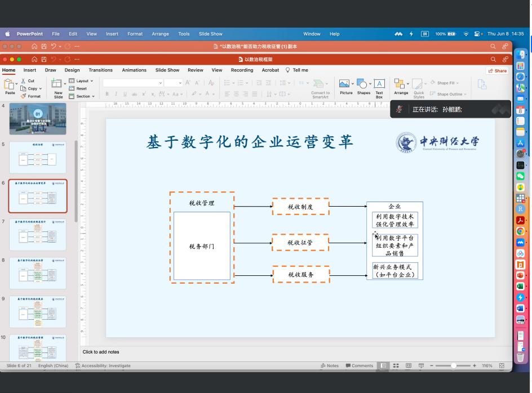Click the Reset slide button
This screenshot has width=532, height=393.
[x=81, y=88]
